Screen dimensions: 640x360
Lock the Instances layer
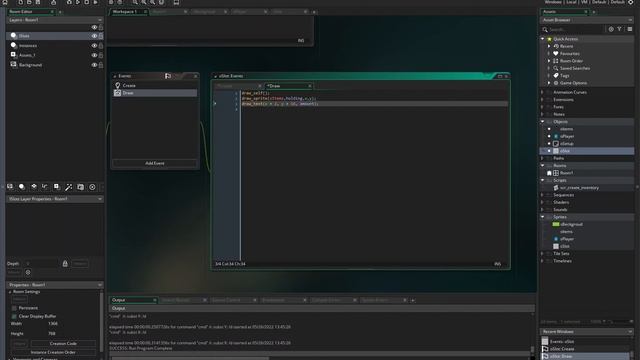[x=101, y=46]
